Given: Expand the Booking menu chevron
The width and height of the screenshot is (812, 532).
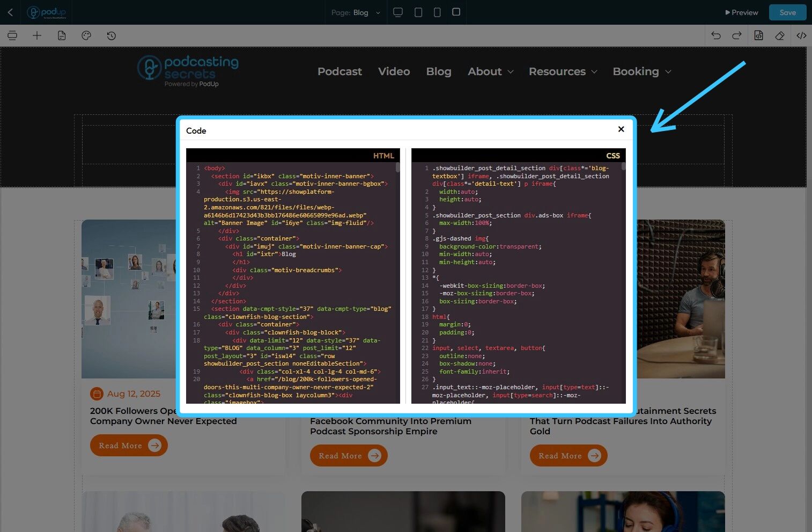Looking at the screenshot, I should pos(668,72).
